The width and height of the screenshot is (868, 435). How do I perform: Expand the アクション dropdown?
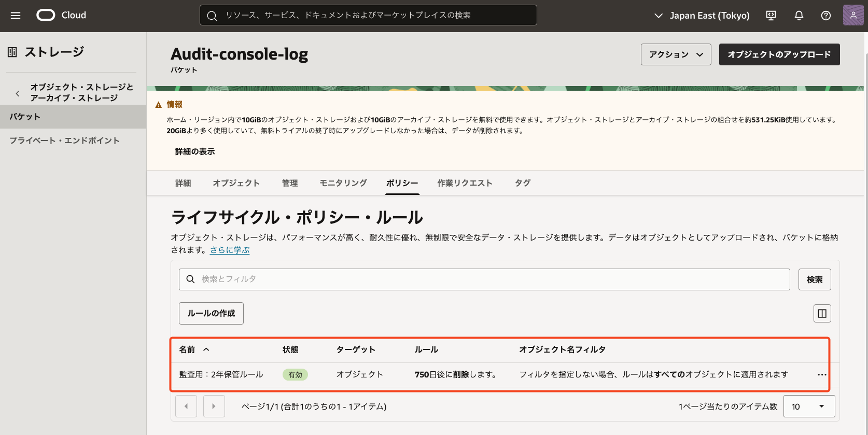click(676, 54)
